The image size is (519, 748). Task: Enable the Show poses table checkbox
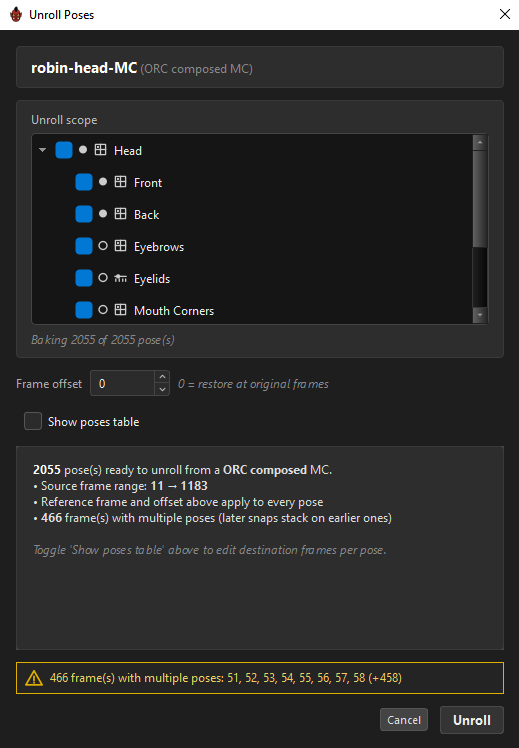pyautogui.click(x=33, y=421)
